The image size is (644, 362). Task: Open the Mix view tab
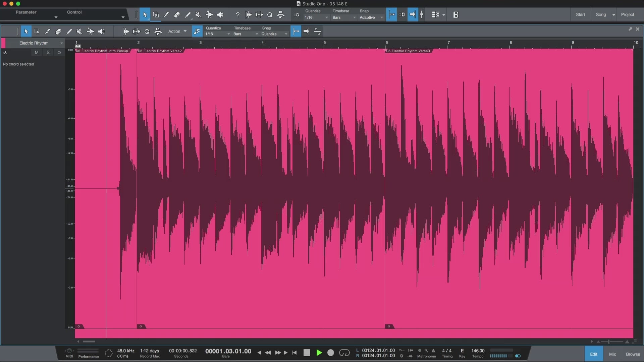pyautogui.click(x=612, y=354)
